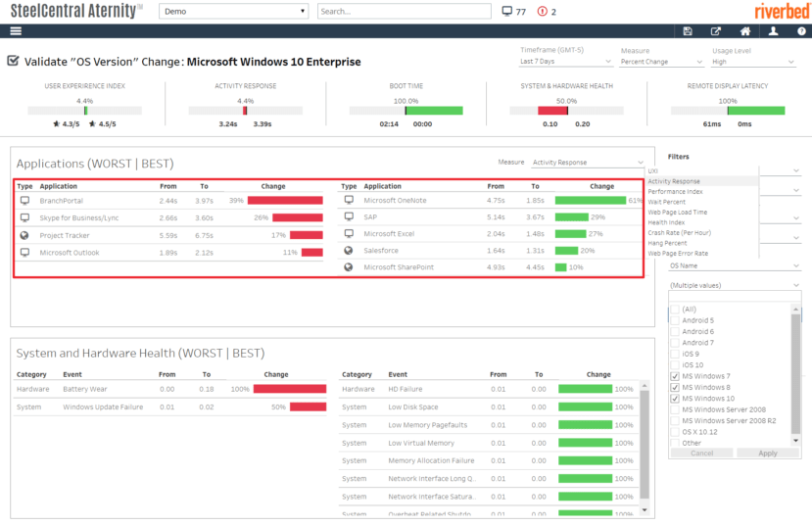
Task: Open the Demo dropdown
Action: pos(233,11)
